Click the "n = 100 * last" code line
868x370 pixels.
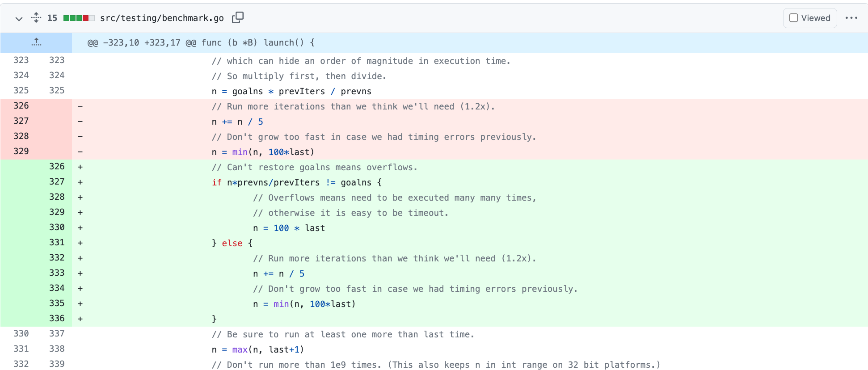(x=289, y=228)
